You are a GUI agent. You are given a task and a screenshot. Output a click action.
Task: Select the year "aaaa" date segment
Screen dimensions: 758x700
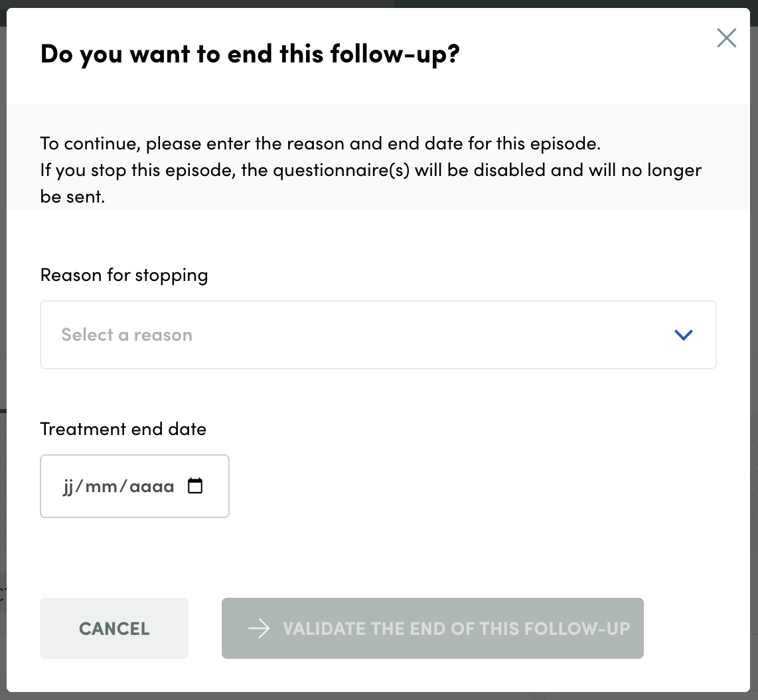pos(151,486)
